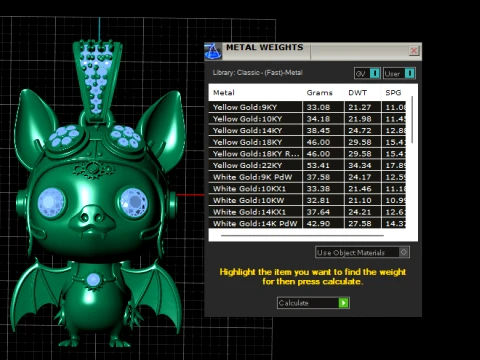Screen dimensions: 480x360
Task: Select the Yellow Gold:10KY row
Action: 307,119
